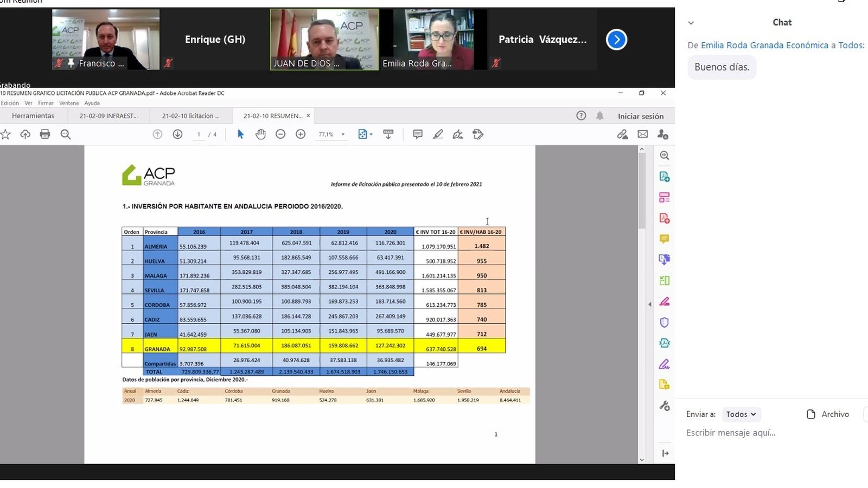This screenshot has height=488, width=868.
Task: Switch to the Herramientas tab
Action: (x=33, y=115)
